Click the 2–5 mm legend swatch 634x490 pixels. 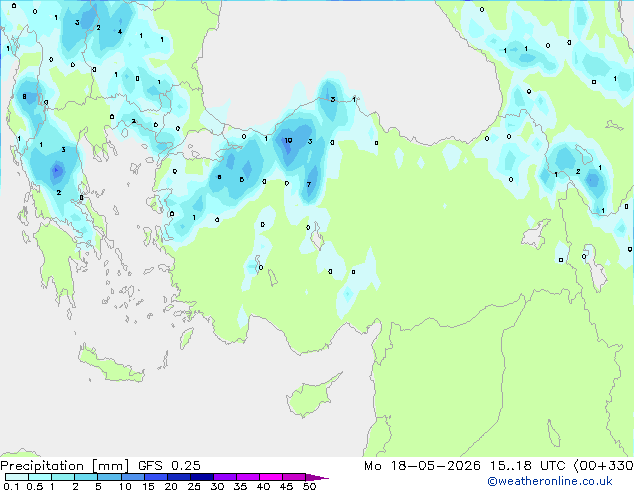coord(86,477)
